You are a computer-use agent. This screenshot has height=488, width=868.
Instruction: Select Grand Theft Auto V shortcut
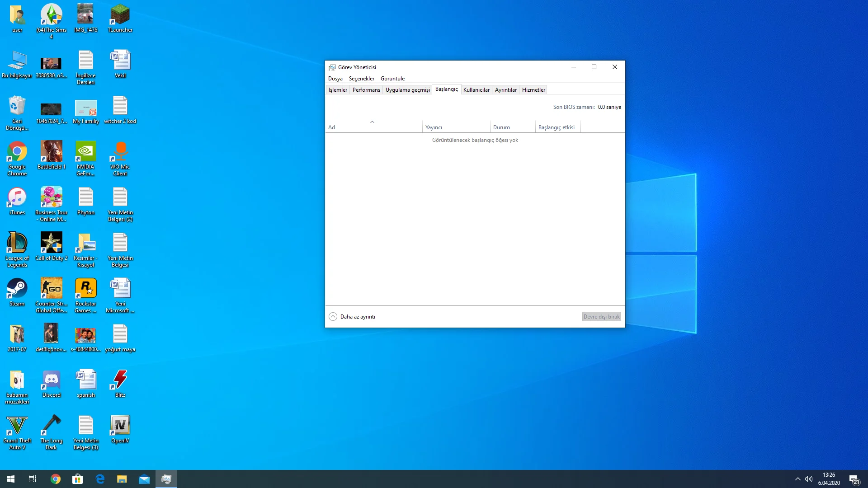[x=17, y=426]
